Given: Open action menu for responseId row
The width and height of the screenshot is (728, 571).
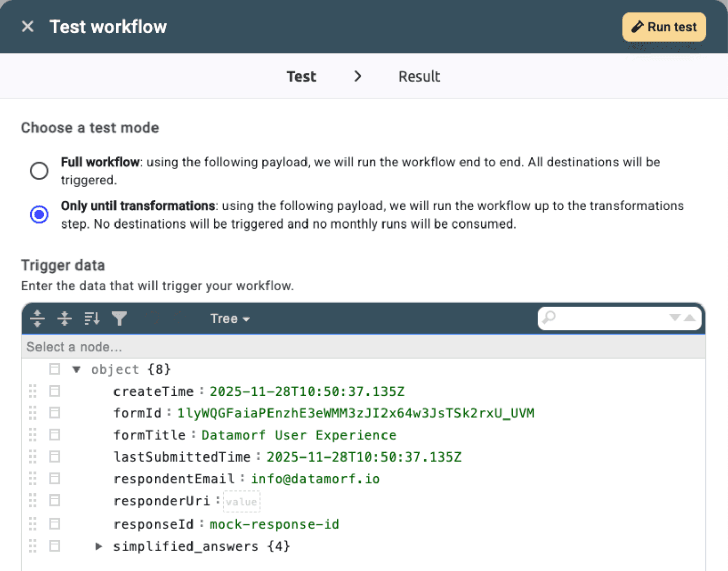Looking at the screenshot, I should [x=54, y=524].
